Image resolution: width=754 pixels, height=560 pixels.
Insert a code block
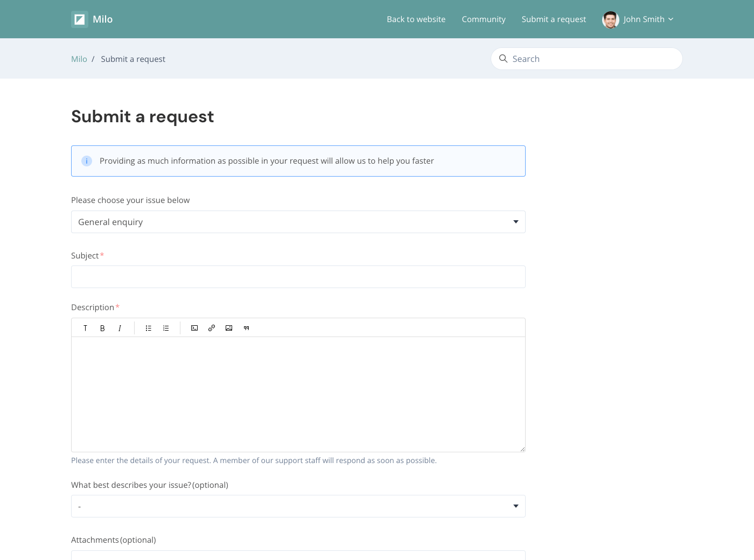pos(194,328)
